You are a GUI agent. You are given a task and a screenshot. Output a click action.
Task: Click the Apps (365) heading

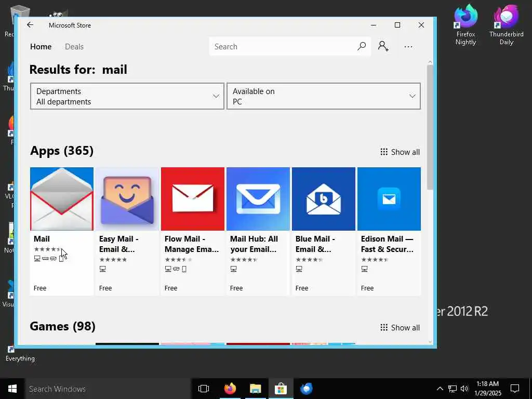[62, 151]
